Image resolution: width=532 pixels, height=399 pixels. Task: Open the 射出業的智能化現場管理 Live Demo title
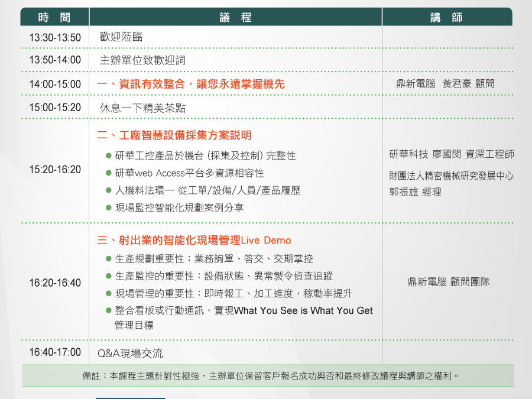click(x=194, y=241)
